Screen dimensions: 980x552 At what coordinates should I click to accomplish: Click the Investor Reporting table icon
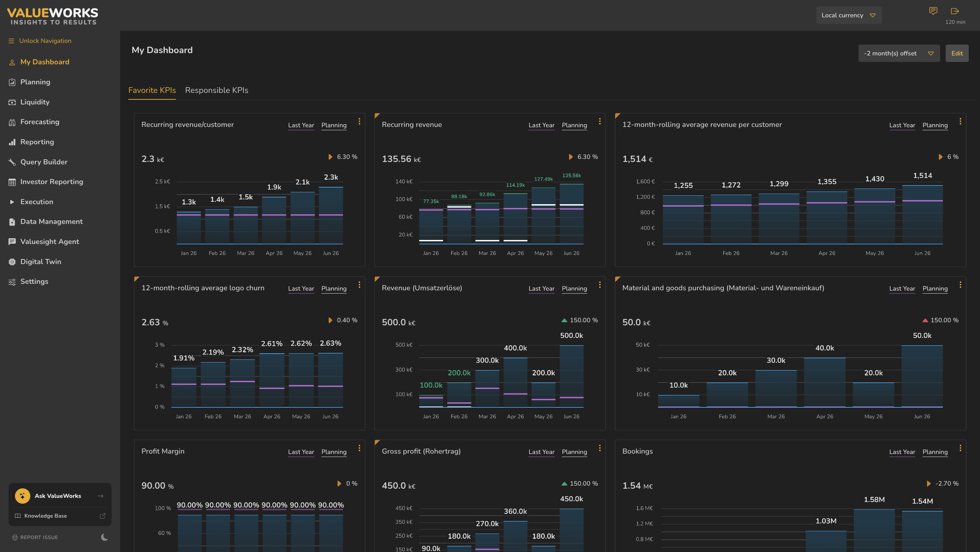pyautogui.click(x=12, y=182)
